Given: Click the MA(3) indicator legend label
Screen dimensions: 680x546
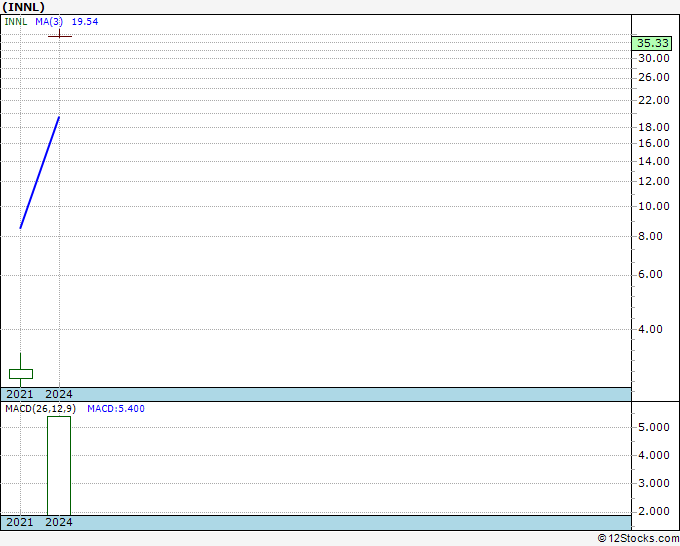Looking at the screenshot, I should pyautogui.click(x=50, y=21).
